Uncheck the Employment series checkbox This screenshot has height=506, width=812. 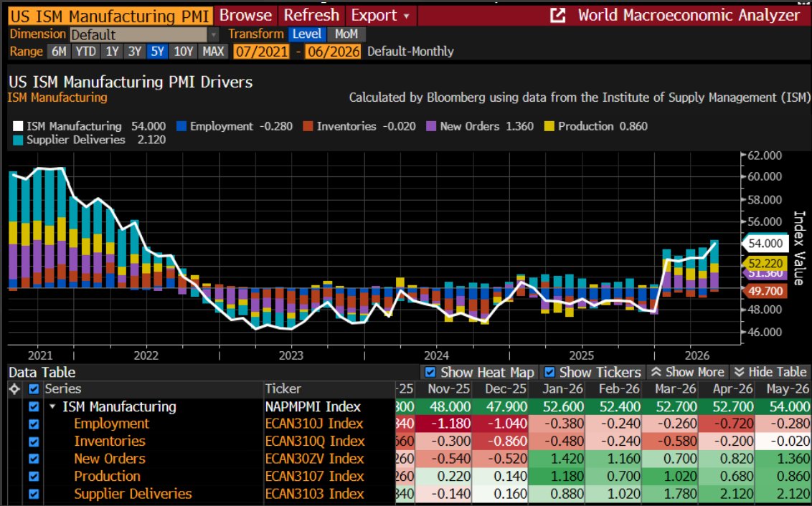point(34,424)
